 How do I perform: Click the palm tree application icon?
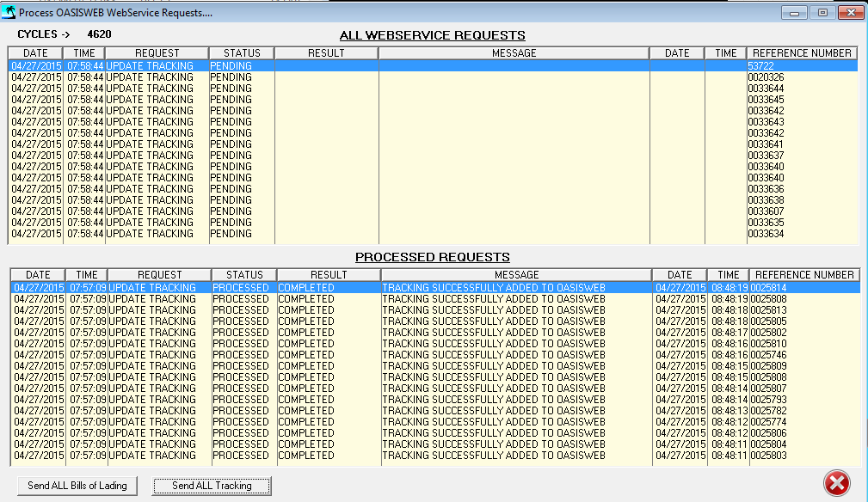pos(9,12)
